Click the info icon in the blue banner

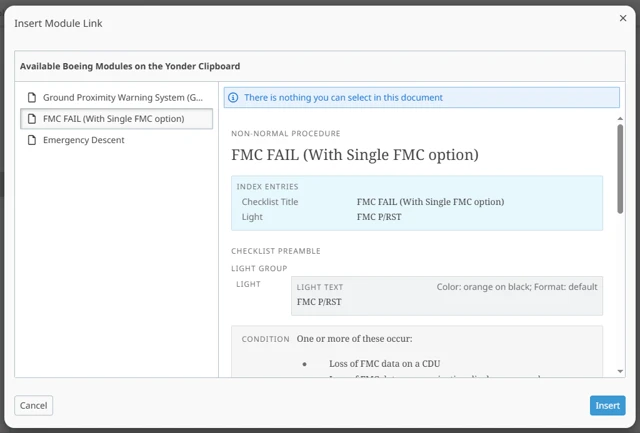tap(234, 98)
